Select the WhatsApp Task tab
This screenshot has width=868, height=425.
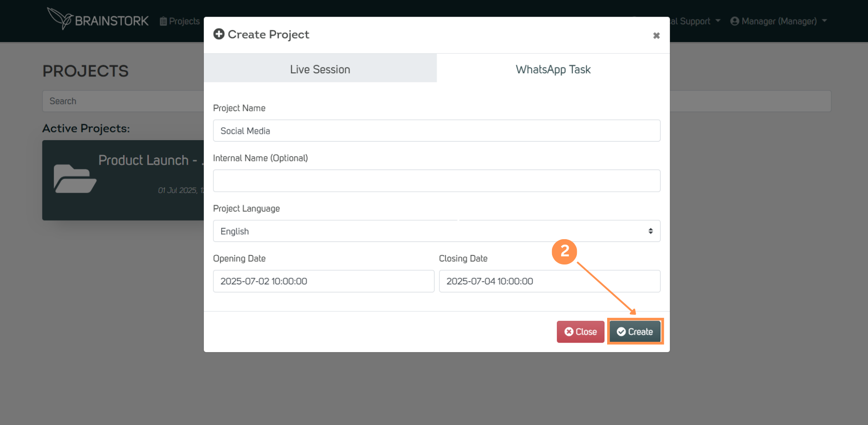[553, 69]
